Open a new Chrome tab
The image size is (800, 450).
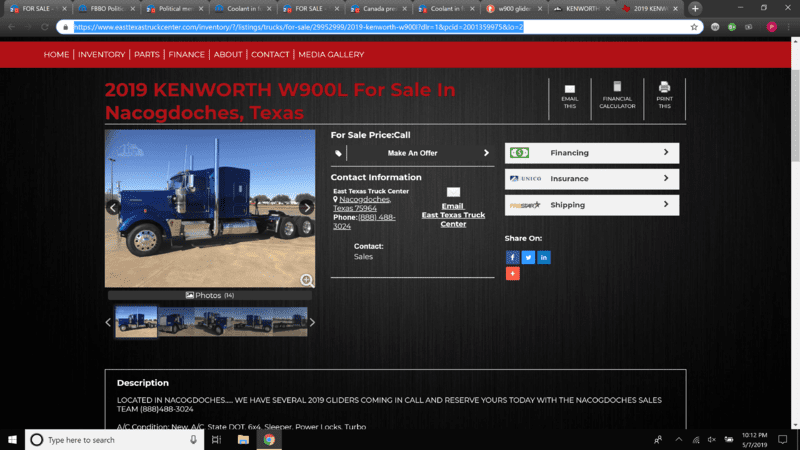click(x=695, y=9)
